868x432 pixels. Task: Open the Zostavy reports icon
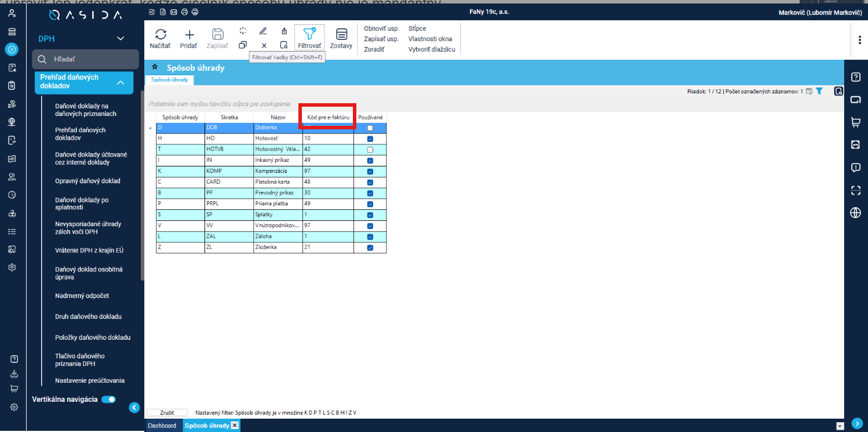341,34
